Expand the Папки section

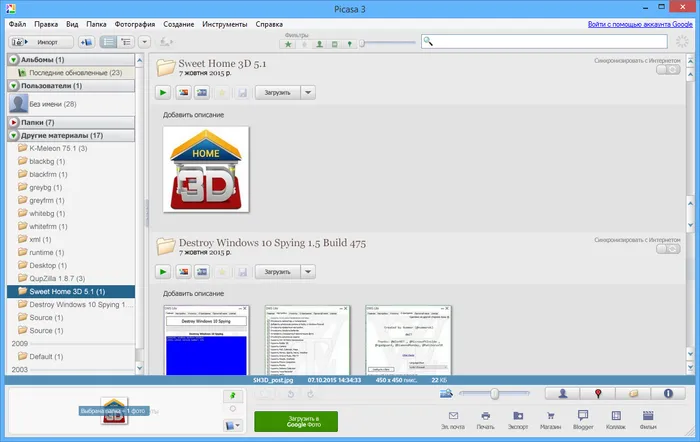pyautogui.click(x=14, y=122)
